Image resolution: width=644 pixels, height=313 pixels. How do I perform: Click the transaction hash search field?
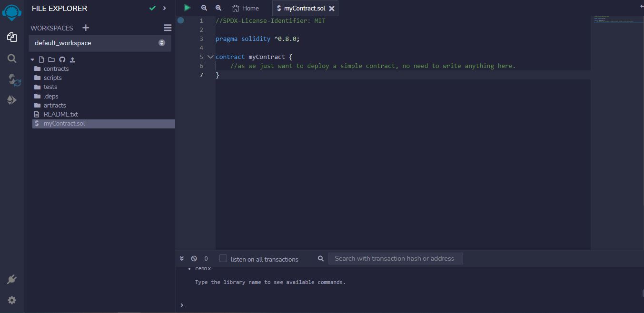[x=396, y=258]
